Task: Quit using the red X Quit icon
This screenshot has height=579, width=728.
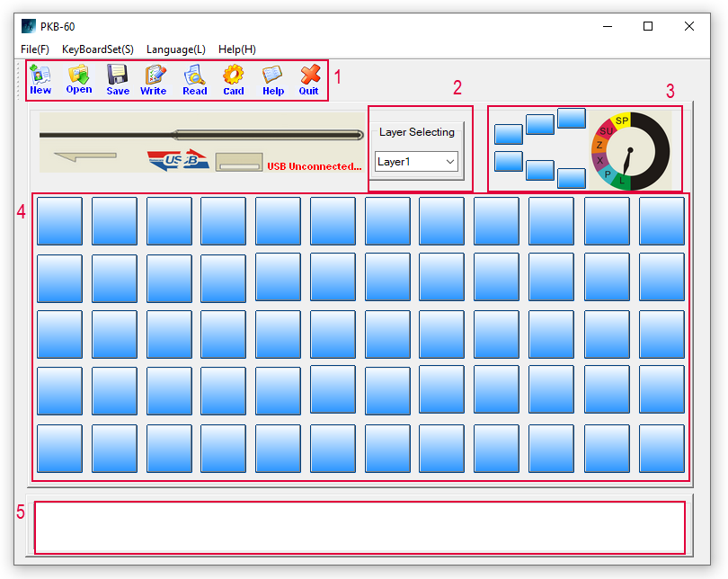Action: tap(309, 79)
